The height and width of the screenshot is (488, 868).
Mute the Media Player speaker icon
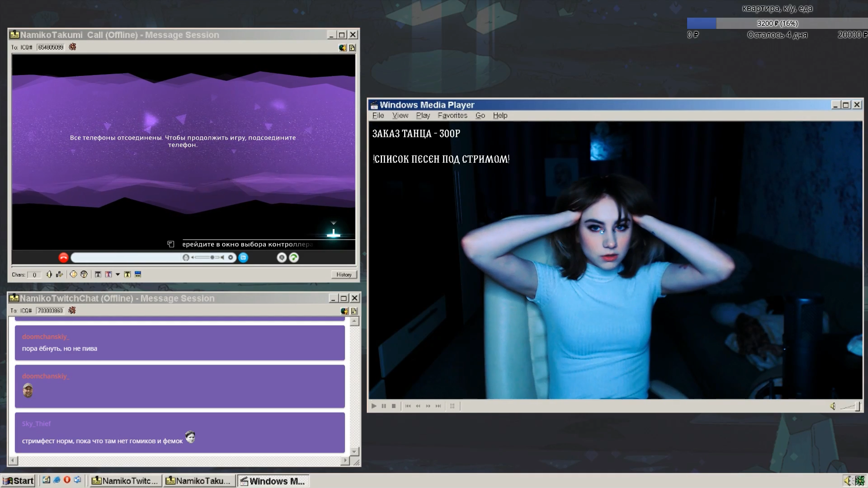pos(833,406)
